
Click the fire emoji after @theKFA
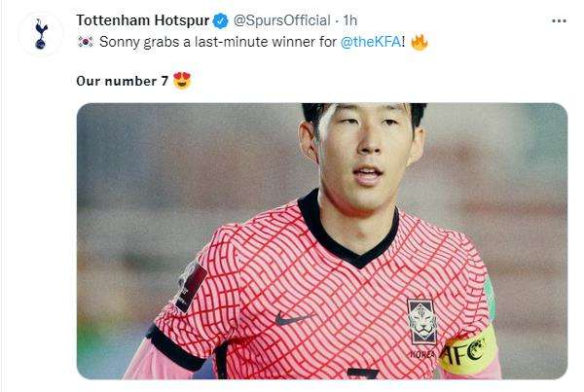[x=420, y=42]
